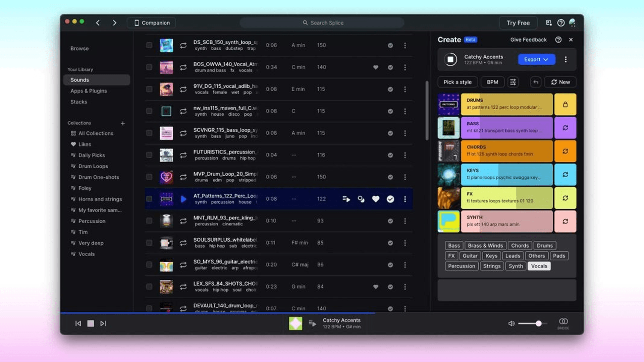Screen dimensions: 644x362
Task: Mute the volume speaker icon
Action: coord(511,323)
